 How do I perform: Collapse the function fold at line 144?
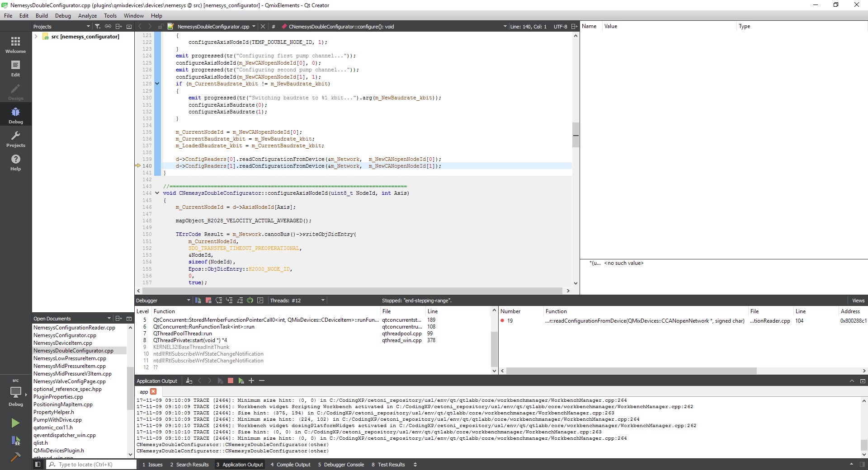click(157, 193)
